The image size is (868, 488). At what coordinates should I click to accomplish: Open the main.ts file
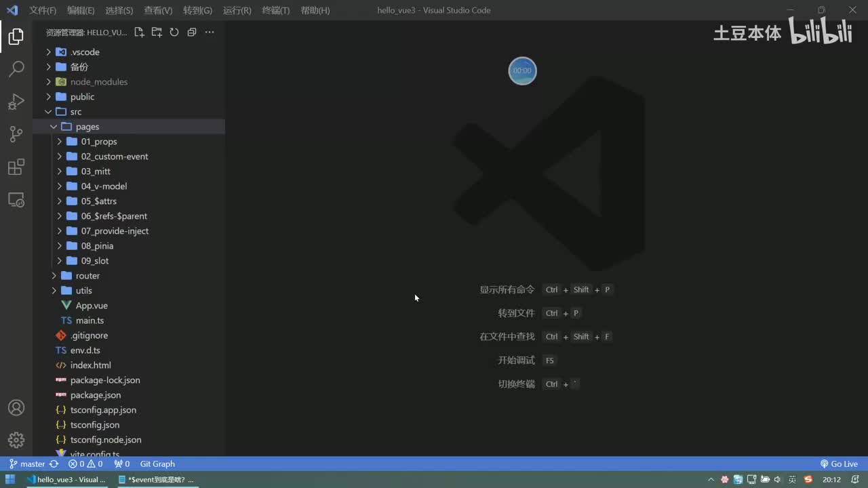pyautogui.click(x=129, y=321)
